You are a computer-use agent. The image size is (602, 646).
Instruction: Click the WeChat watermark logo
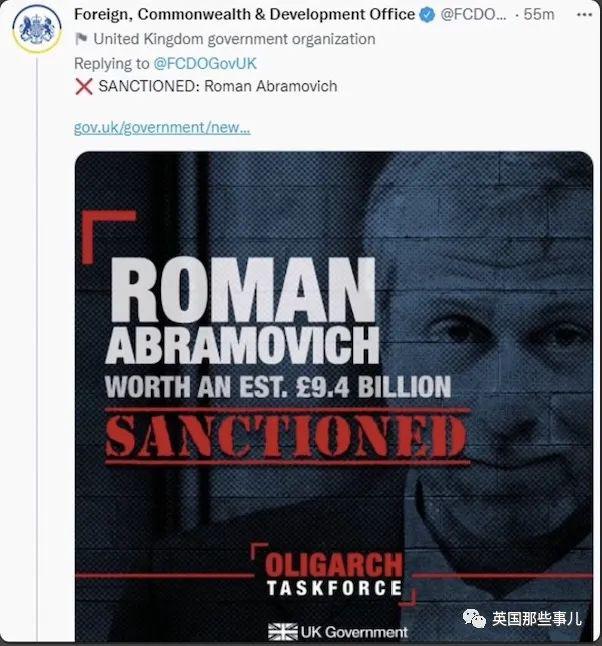pyautogui.click(x=474, y=620)
